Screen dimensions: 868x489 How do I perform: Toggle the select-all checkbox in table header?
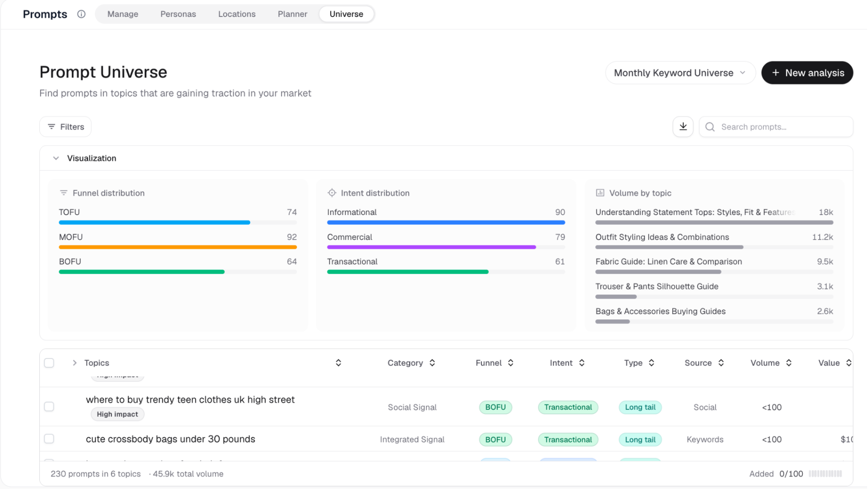point(49,363)
